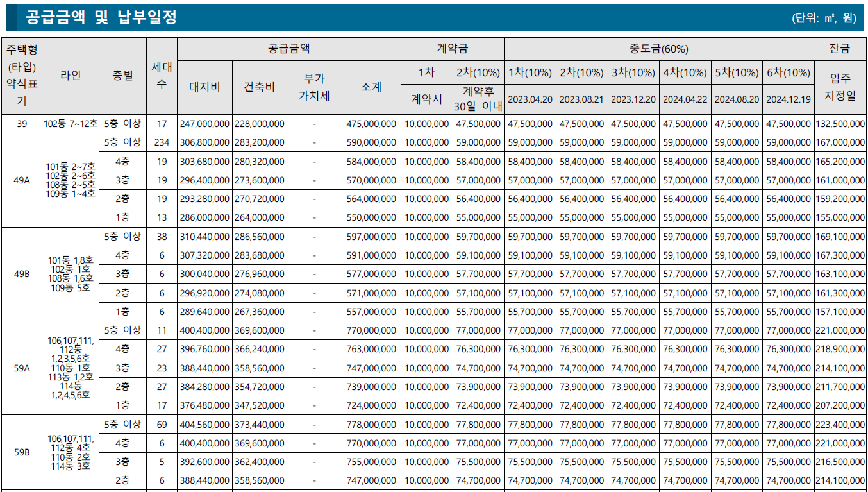The height and width of the screenshot is (492, 868).
Task: Select the date 2023.08.21
Action: coord(582,99)
